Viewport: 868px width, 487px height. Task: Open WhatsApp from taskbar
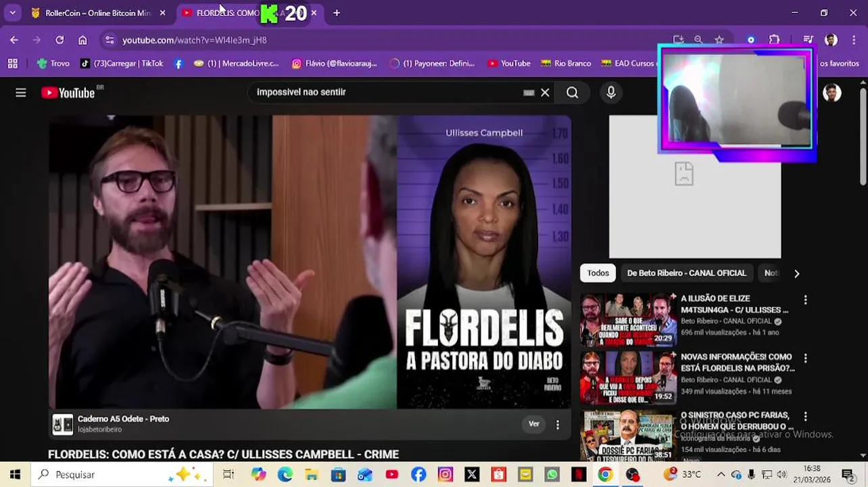pyautogui.click(x=552, y=474)
